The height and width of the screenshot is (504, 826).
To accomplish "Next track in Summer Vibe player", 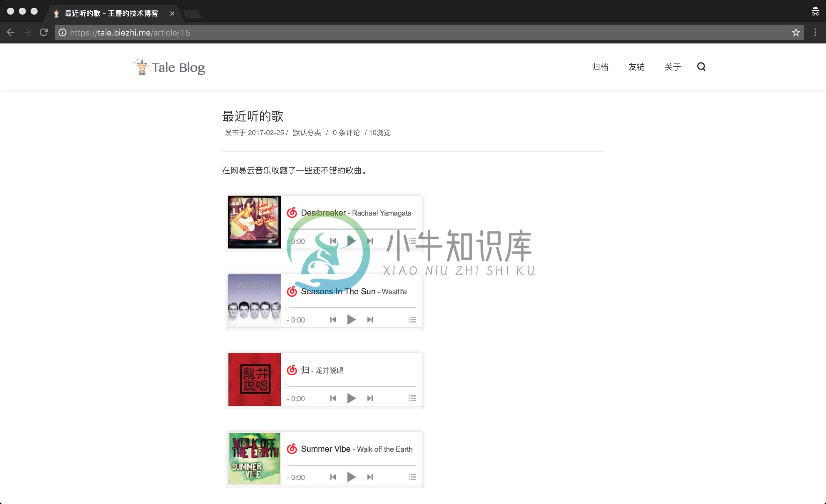I will point(370,477).
